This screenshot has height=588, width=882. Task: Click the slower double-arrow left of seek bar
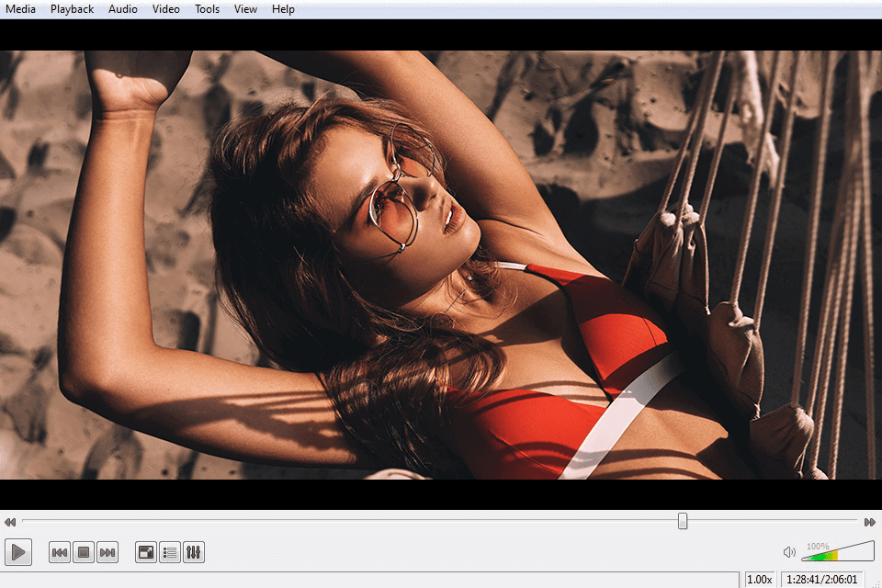(10, 522)
